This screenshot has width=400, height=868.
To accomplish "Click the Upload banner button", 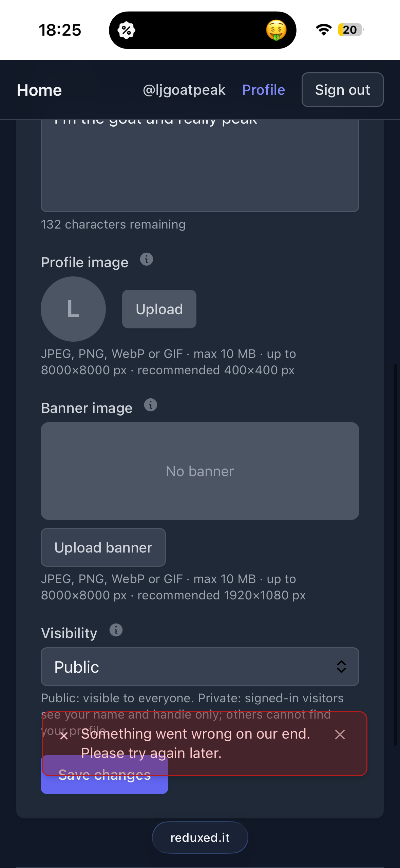I will (x=103, y=547).
